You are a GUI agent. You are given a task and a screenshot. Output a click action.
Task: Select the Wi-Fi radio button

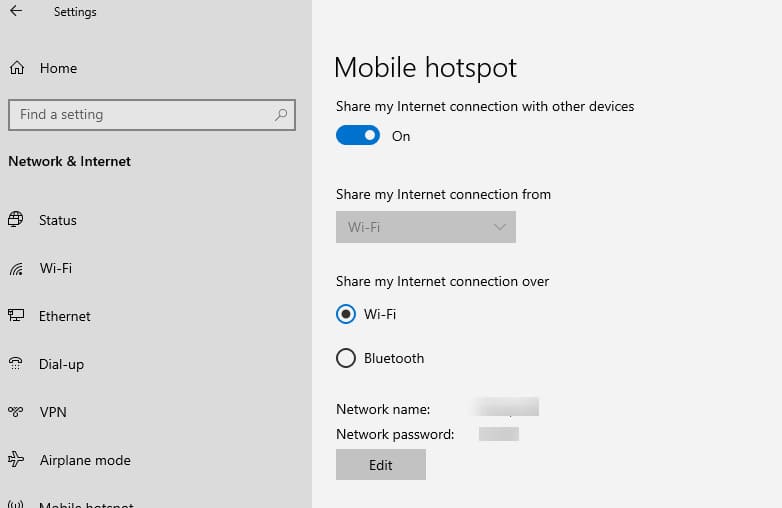point(346,314)
